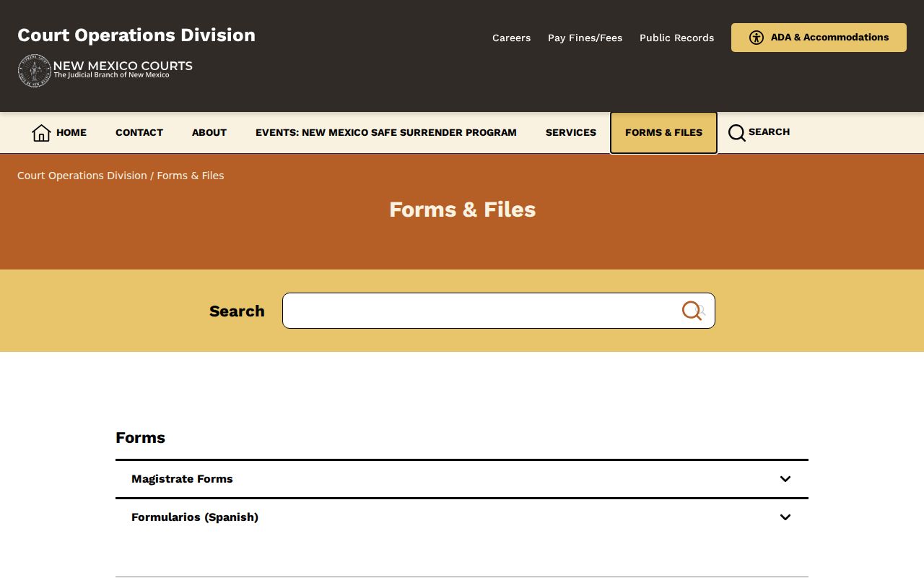This screenshot has width=924, height=578.
Task: Click the New Mexico Courts seal logo
Action: (x=35, y=71)
